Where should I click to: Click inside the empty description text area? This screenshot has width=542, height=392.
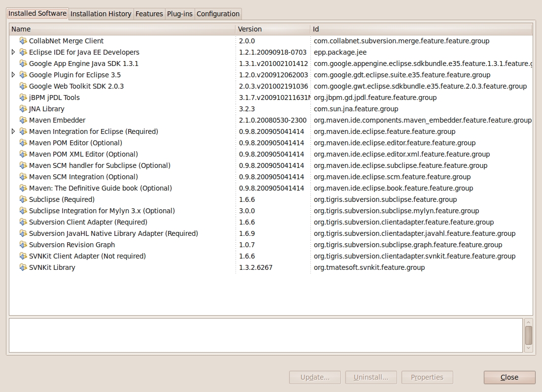[x=266, y=335]
